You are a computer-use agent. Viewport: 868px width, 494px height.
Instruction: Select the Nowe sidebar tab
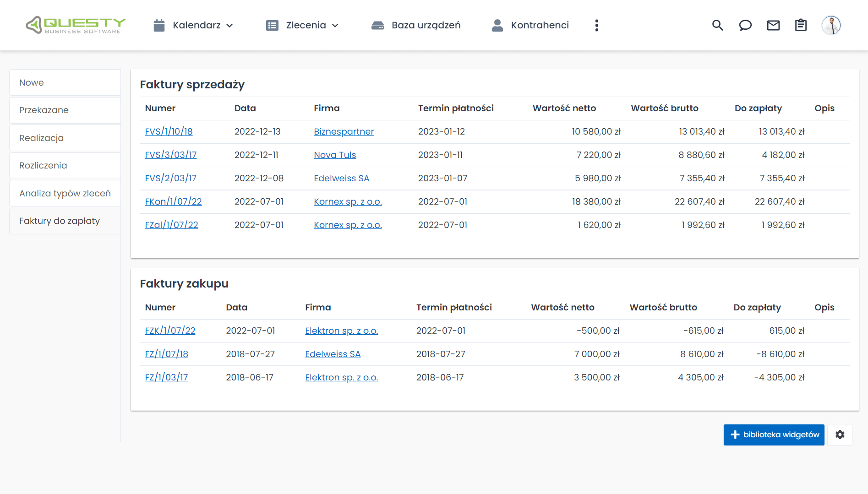pos(65,82)
